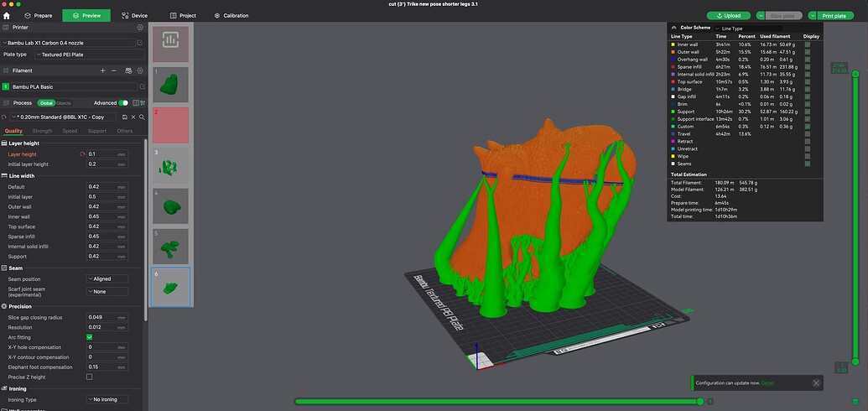Show Travel moves in the preview

pos(807,134)
